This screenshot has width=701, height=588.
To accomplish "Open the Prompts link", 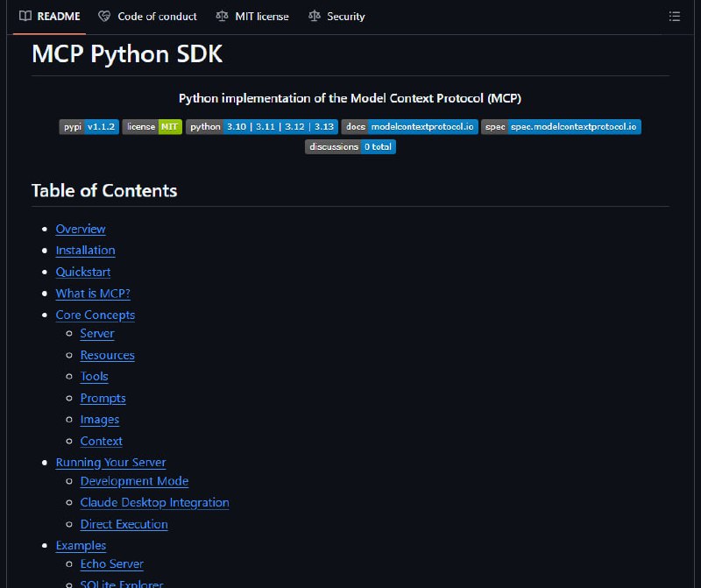I will [103, 398].
